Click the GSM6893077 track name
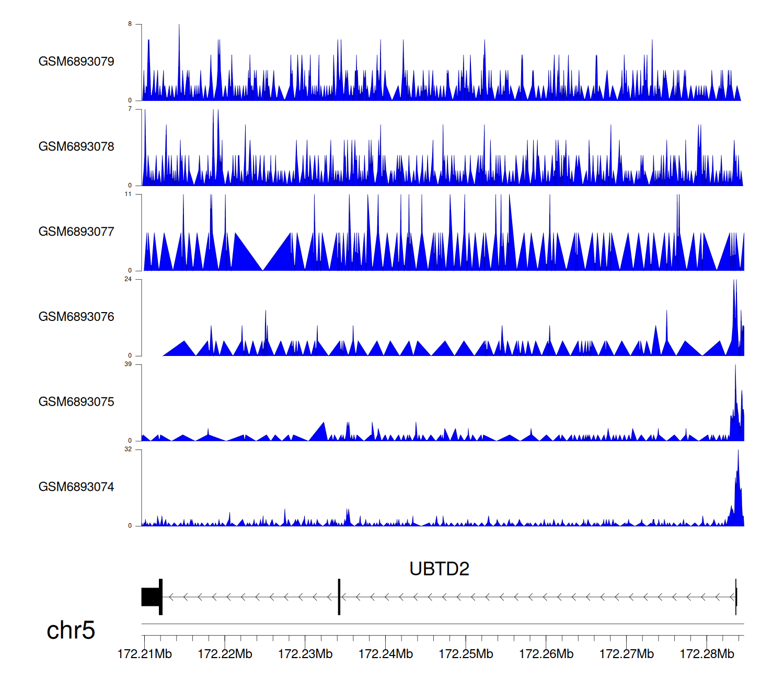Viewport: 784px width, 690px height. point(76,232)
